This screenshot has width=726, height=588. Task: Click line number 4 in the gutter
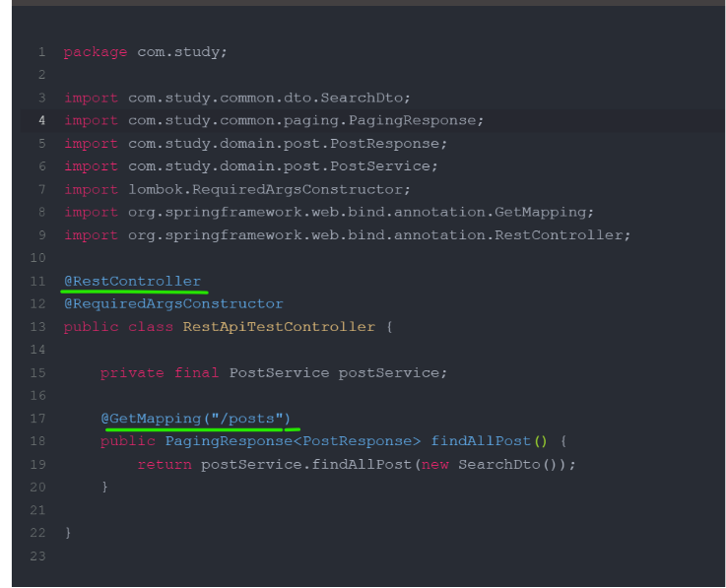click(42, 120)
